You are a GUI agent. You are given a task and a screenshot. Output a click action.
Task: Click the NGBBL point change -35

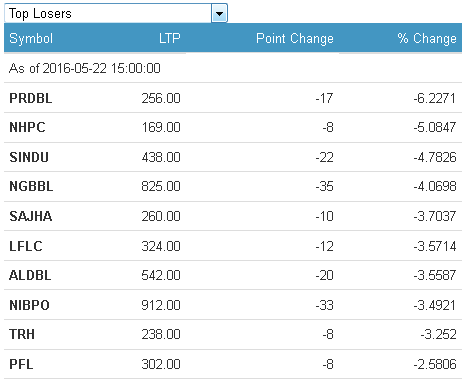pos(324,186)
